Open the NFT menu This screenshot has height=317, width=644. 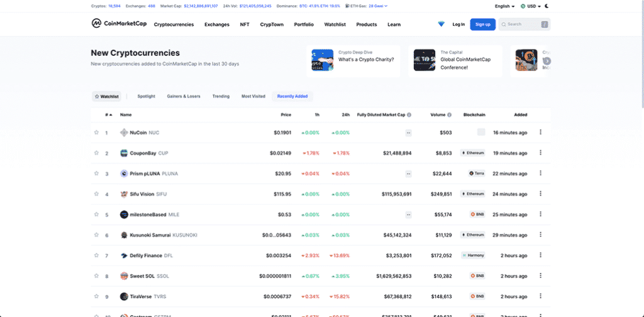tap(245, 25)
